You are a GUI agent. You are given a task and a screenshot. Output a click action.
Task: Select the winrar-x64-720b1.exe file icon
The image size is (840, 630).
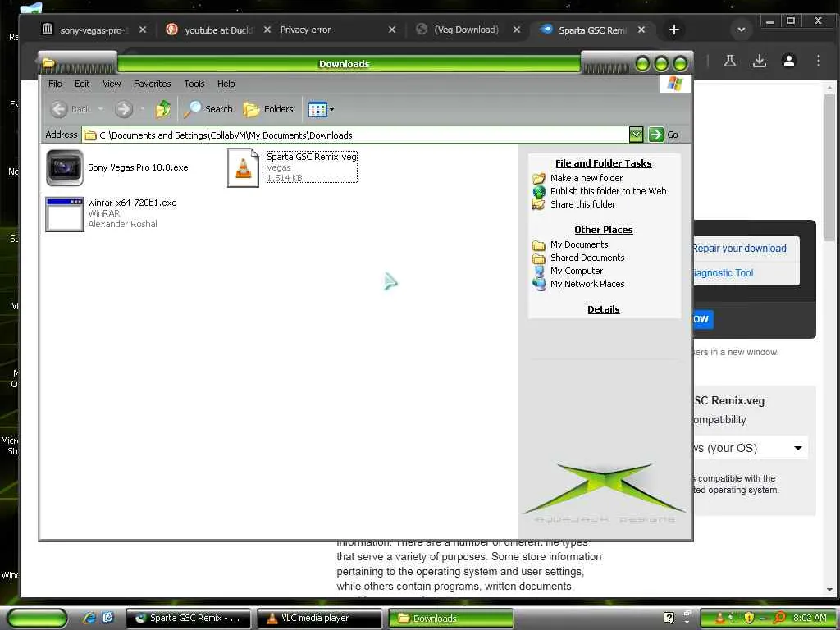point(64,214)
